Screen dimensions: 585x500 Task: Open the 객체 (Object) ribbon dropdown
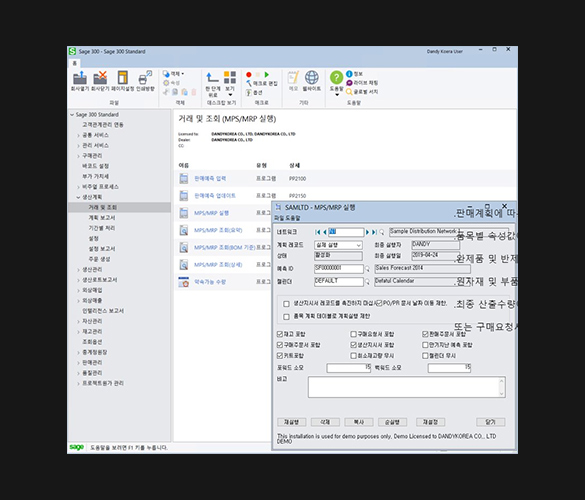[173, 74]
